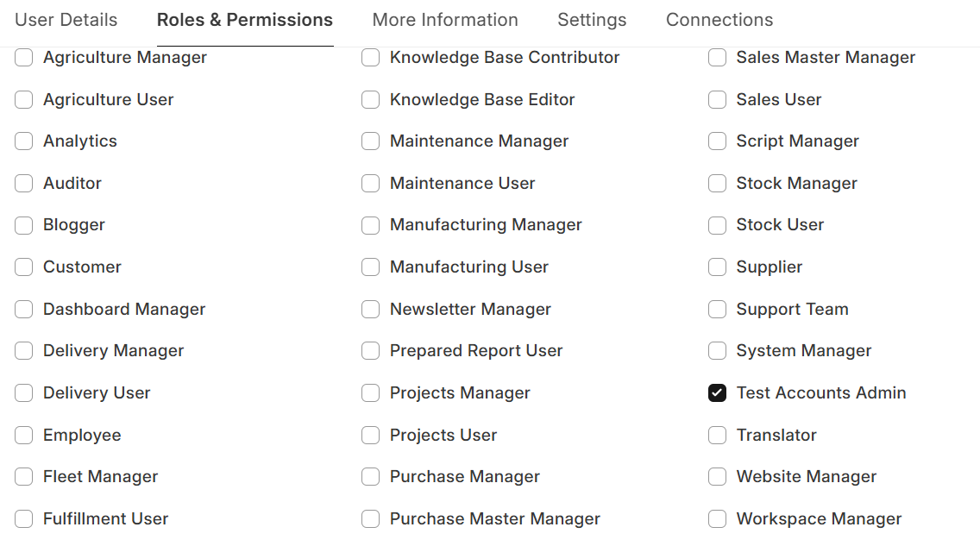Check the Website Manager box
The height and width of the screenshot is (546, 980).
[x=717, y=477]
